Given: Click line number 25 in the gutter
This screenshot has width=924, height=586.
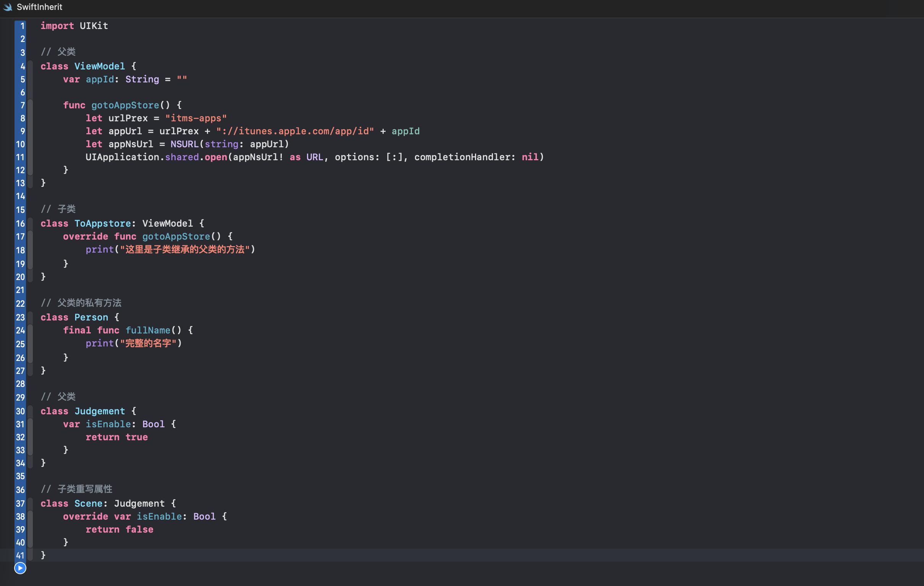Looking at the screenshot, I should (x=20, y=344).
